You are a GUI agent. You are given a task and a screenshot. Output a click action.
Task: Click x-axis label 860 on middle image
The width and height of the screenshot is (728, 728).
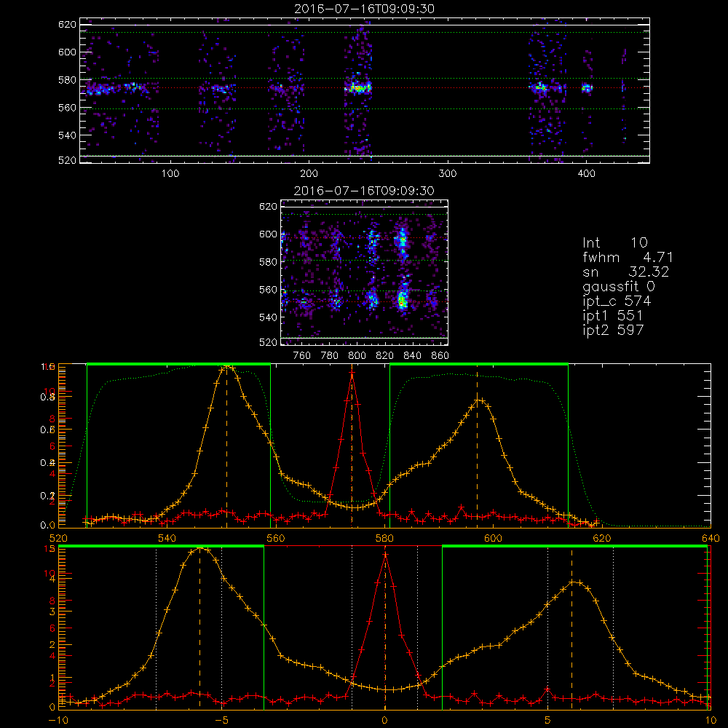440,356
